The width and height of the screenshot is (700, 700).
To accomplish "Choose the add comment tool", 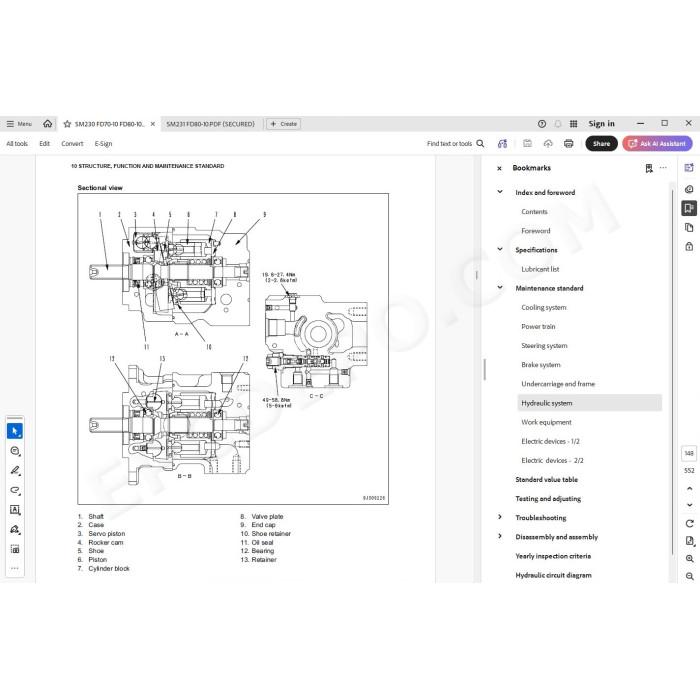I will tap(15, 451).
